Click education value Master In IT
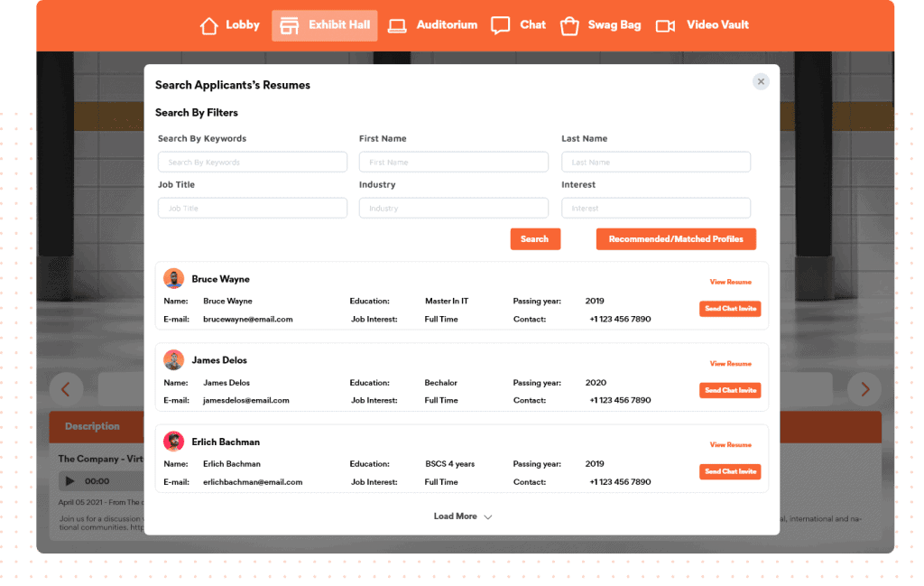Screen dimensions: 924x586 [x=447, y=301]
